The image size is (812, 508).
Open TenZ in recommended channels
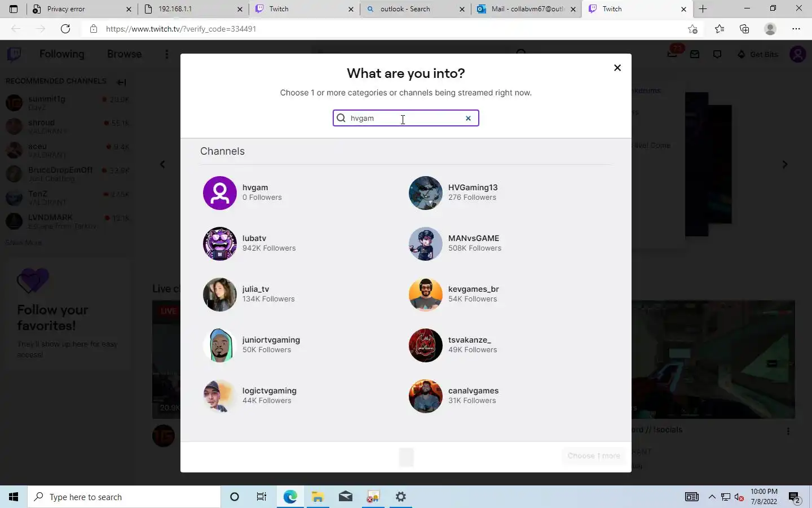pyautogui.click(x=68, y=198)
